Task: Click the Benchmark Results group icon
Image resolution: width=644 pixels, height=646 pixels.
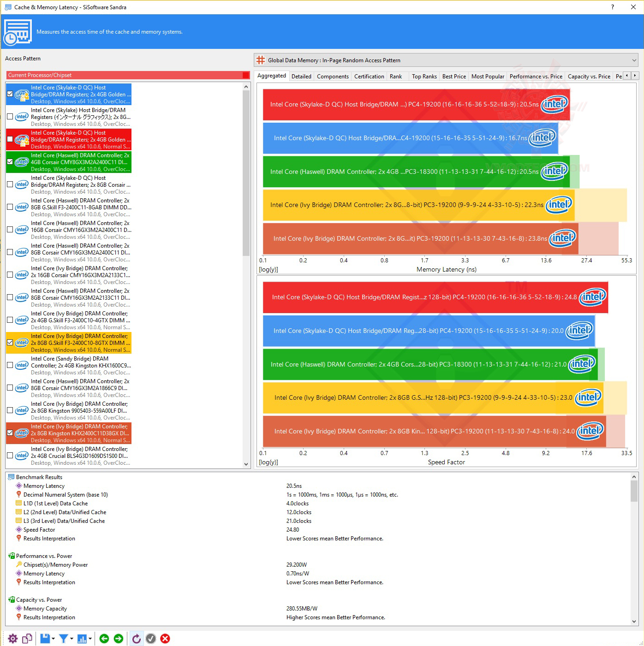Action: [11, 477]
